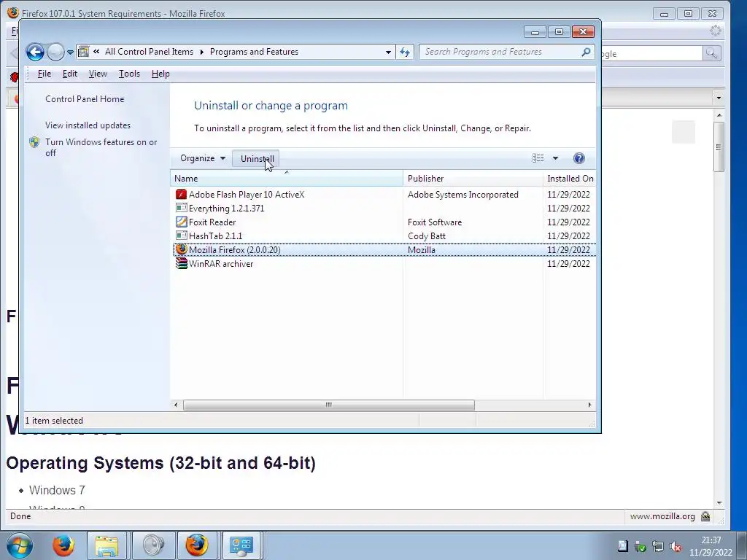The height and width of the screenshot is (560, 747).
Task: Click the change view icon
Action: point(538,158)
